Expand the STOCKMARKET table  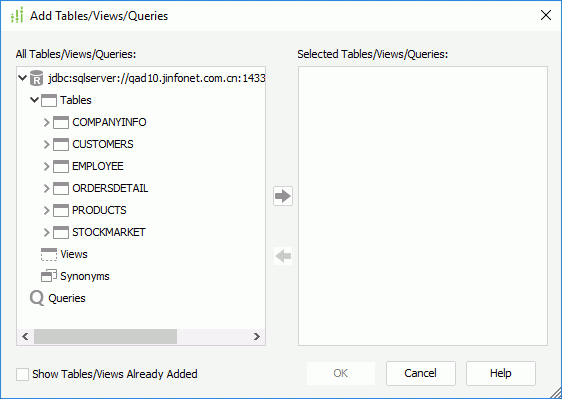pyautogui.click(x=46, y=232)
